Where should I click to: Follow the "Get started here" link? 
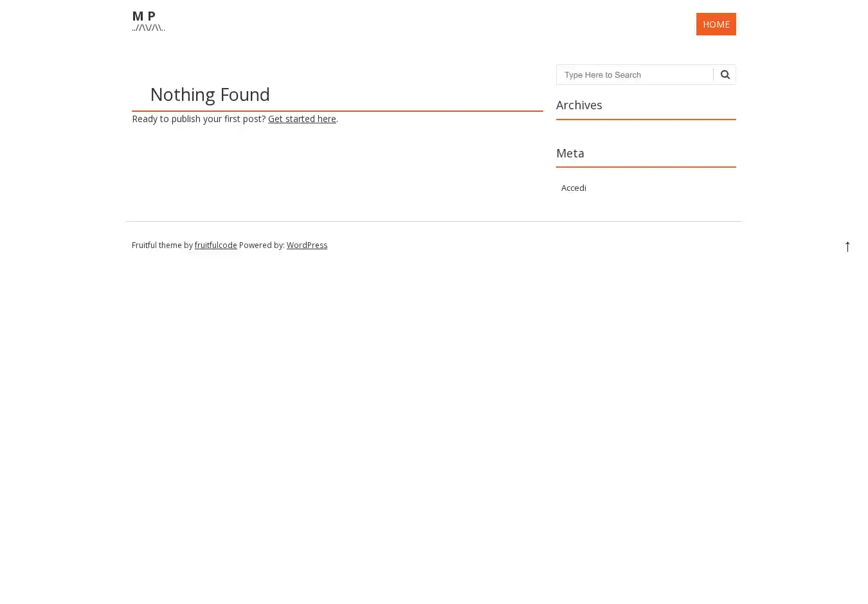(x=302, y=119)
